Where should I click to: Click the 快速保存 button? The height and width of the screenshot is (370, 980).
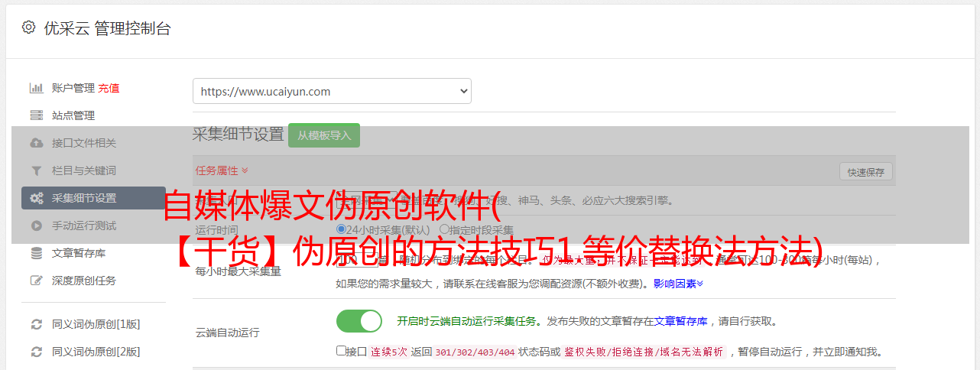click(x=866, y=172)
